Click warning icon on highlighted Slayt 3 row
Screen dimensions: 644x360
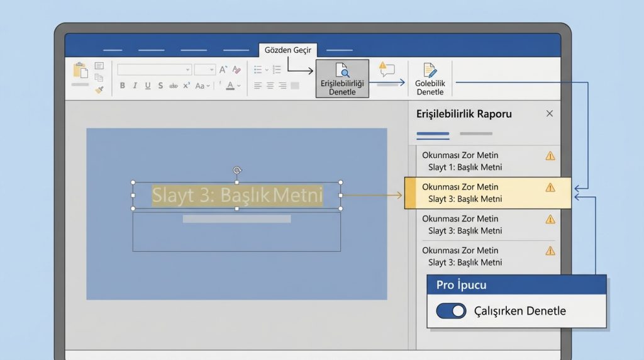coord(550,188)
